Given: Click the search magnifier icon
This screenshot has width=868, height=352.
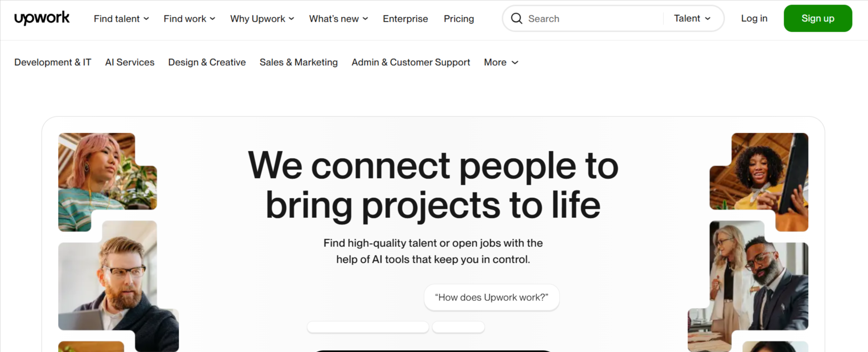Looking at the screenshot, I should tap(517, 19).
